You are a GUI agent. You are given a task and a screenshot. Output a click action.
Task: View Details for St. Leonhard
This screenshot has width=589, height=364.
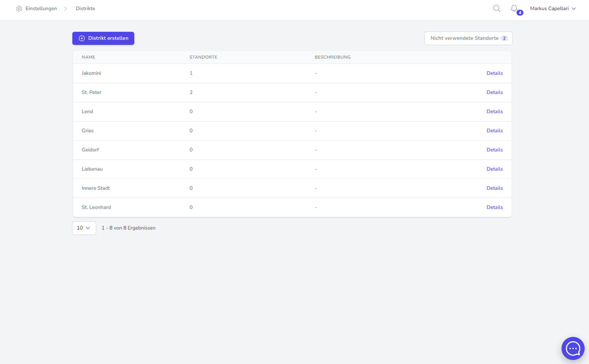(494, 207)
